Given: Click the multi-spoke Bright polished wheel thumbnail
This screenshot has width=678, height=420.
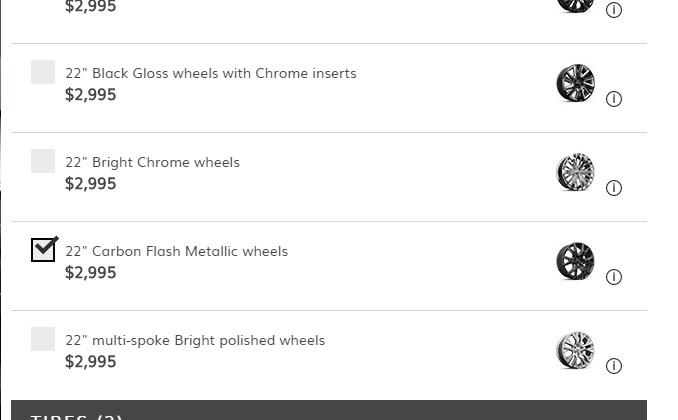Looking at the screenshot, I should click(x=575, y=350).
